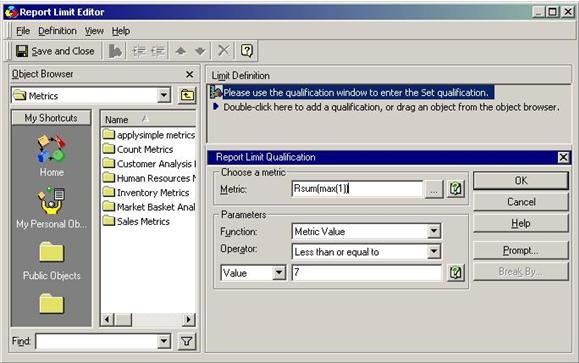Click the application icon in title bar
The width and height of the screenshot is (579, 363).
(11, 12)
